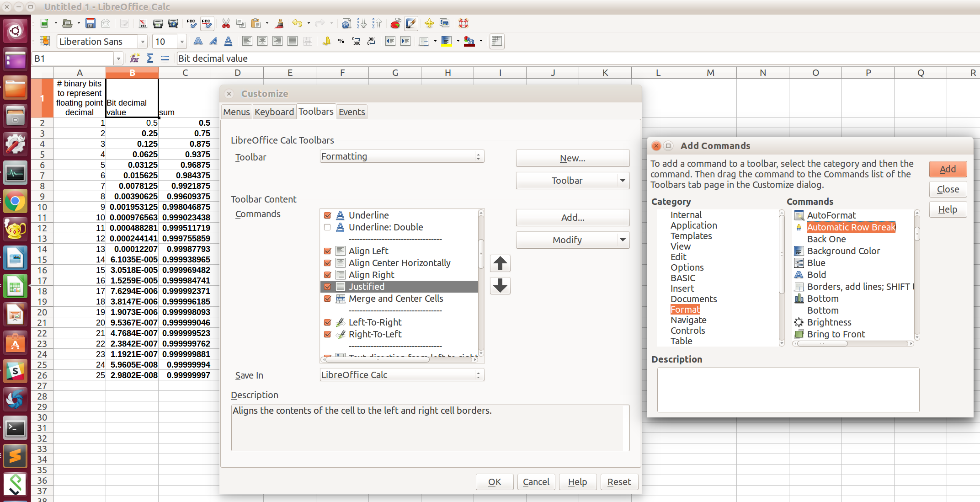
Task: Switch to the Events tab
Action: (352, 112)
